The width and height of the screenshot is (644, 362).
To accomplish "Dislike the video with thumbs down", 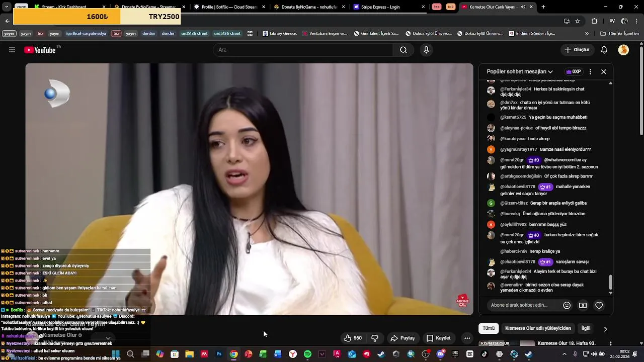I will (375, 338).
